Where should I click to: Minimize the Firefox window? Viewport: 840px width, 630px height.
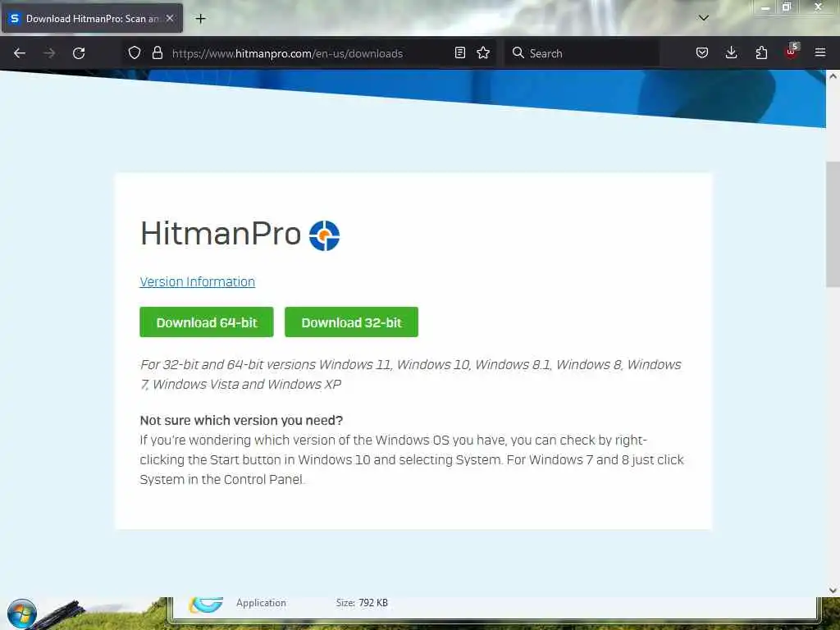coord(765,7)
